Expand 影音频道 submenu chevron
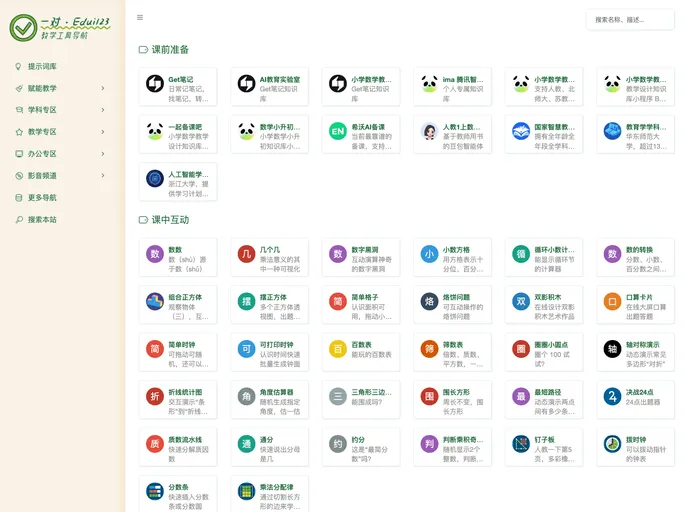688x512 pixels. pos(103,175)
